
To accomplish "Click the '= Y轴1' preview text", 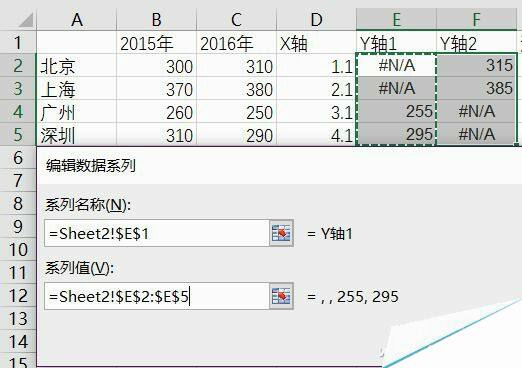I will (x=330, y=234).
